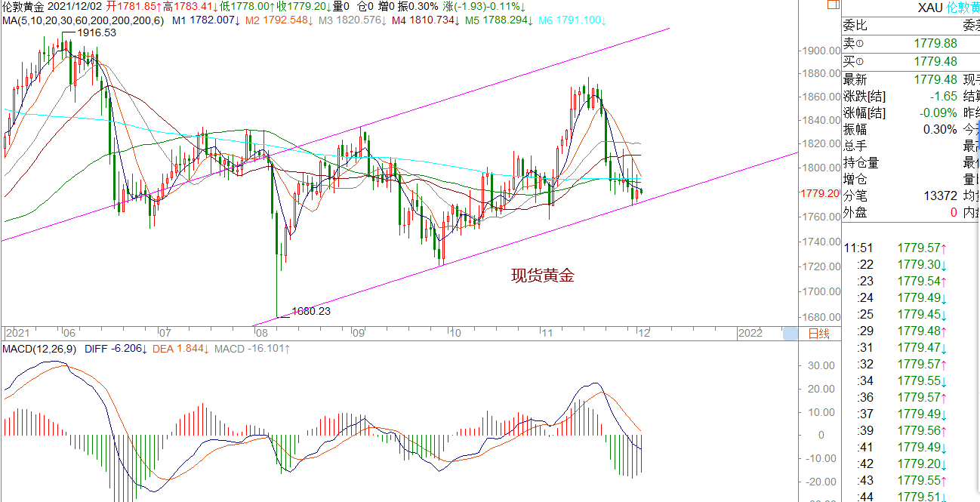Click the 2022 year marker on time axis
The width and height of the screenshot is (980, 502).
tap(750, 333)
